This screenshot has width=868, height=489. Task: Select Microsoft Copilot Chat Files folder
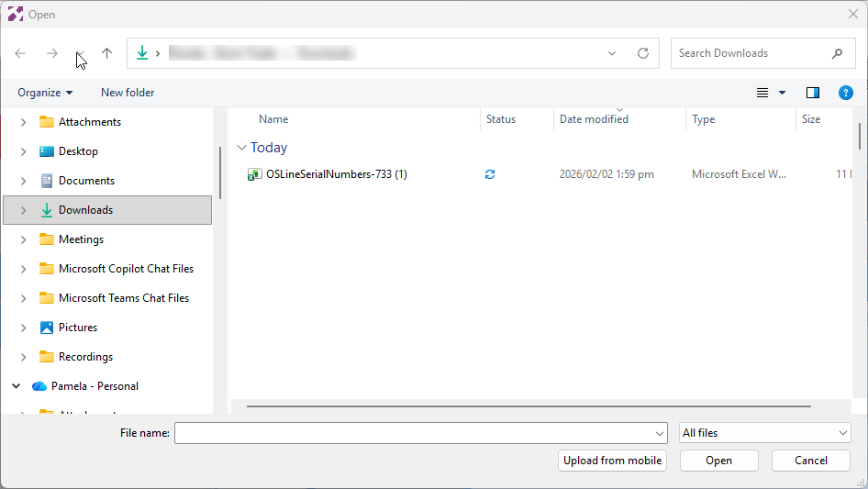coord(127,269)
